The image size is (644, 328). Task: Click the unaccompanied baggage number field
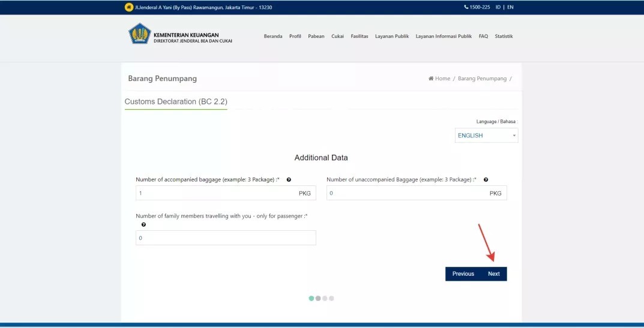tap(407, 193)
